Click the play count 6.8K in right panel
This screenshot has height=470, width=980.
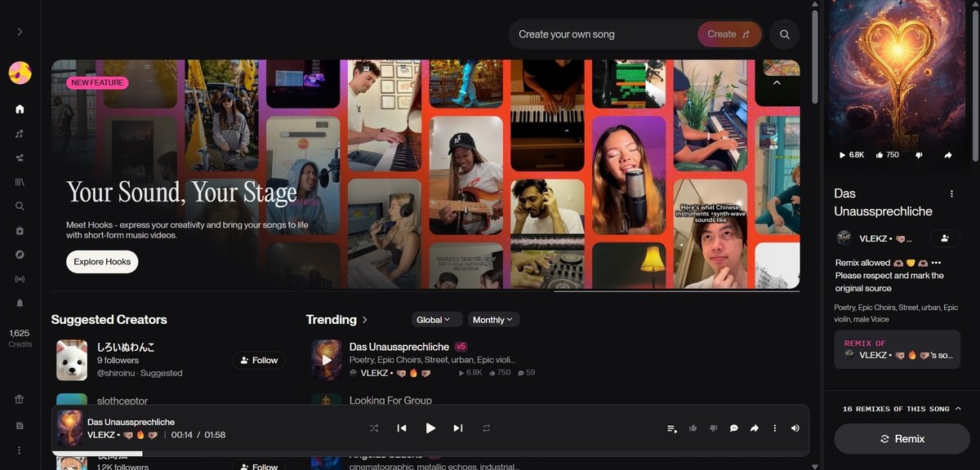(852, 155)
